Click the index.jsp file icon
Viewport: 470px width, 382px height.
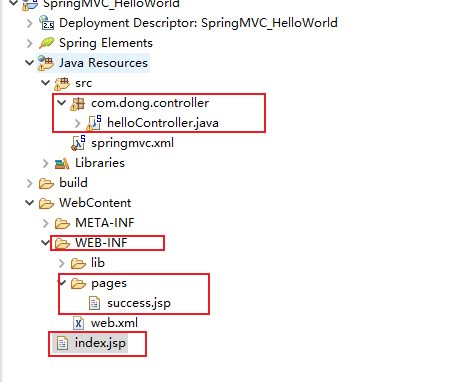[62, 343]
